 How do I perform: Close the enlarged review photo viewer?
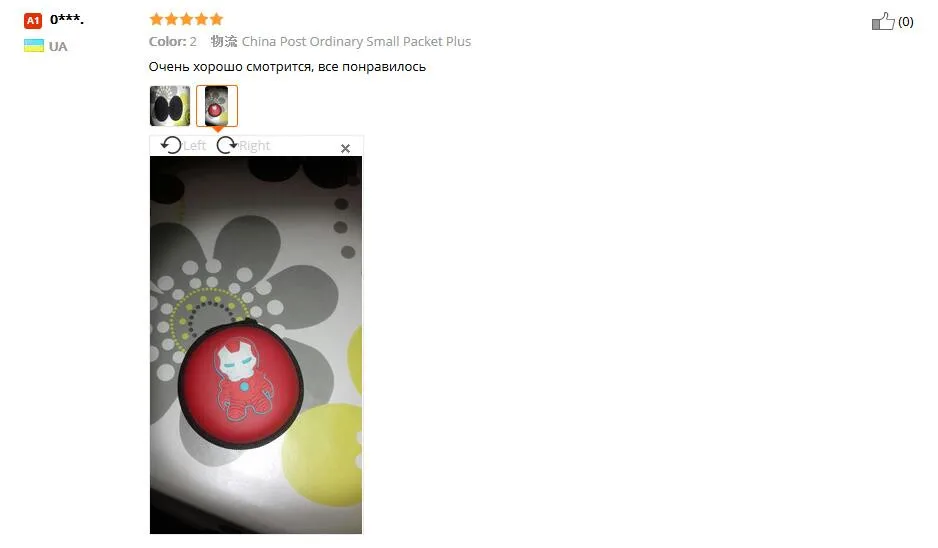point(345,148)
